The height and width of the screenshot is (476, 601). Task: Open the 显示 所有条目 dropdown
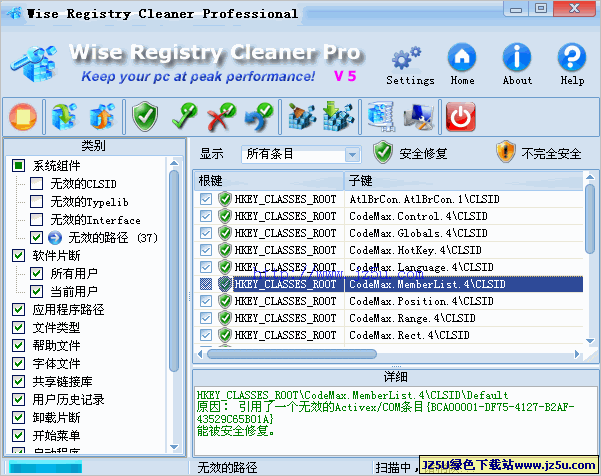coord(301,154)
